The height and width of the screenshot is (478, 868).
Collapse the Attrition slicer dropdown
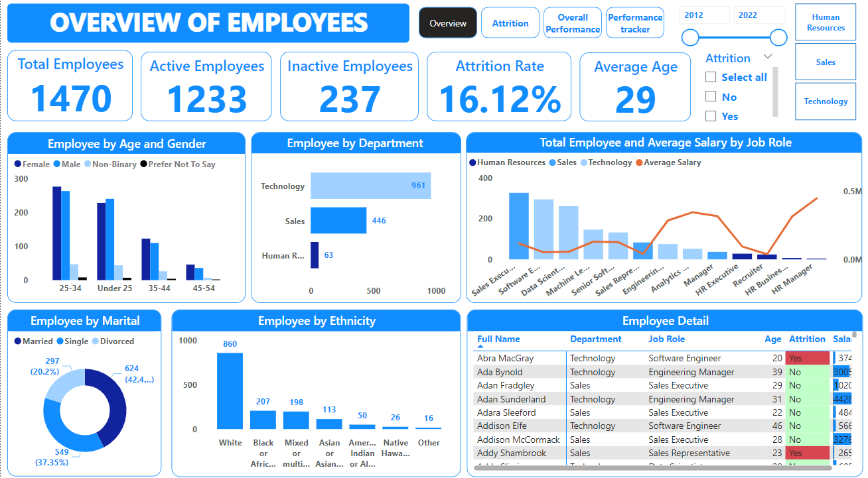pyautogui.click(x=768, y=58)
